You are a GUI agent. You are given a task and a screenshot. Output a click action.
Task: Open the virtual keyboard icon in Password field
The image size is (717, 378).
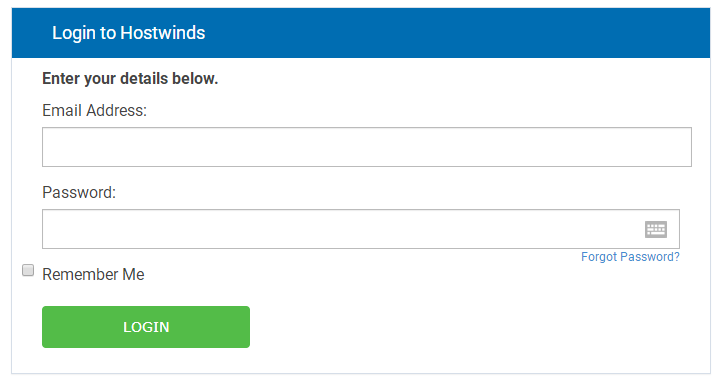(x=656, y=229)
